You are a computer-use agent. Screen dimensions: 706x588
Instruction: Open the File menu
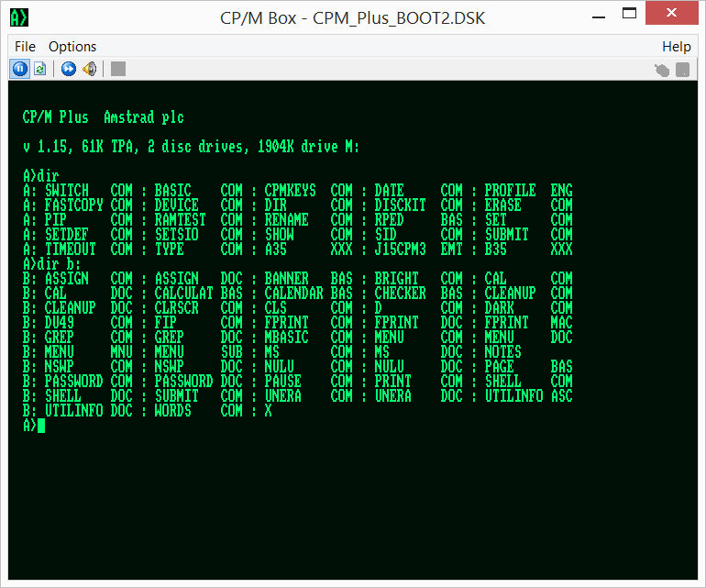point(25,47)
